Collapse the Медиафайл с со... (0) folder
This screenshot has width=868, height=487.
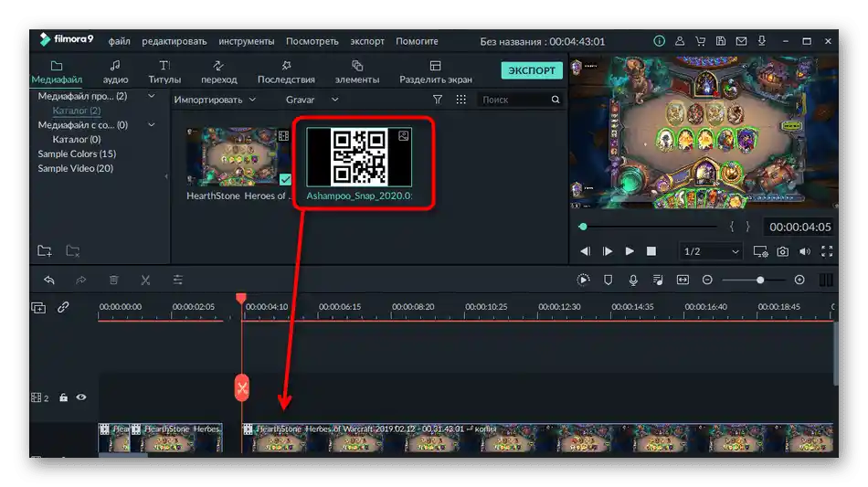(151, 124)
